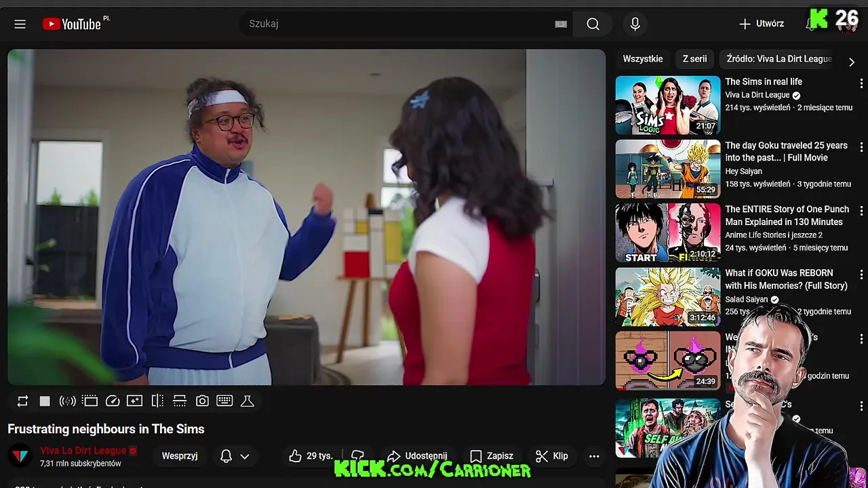Viewport: 868px width, 488px height.
Task: Open Viva La Dirt League channel link
Action: (83, 451)
